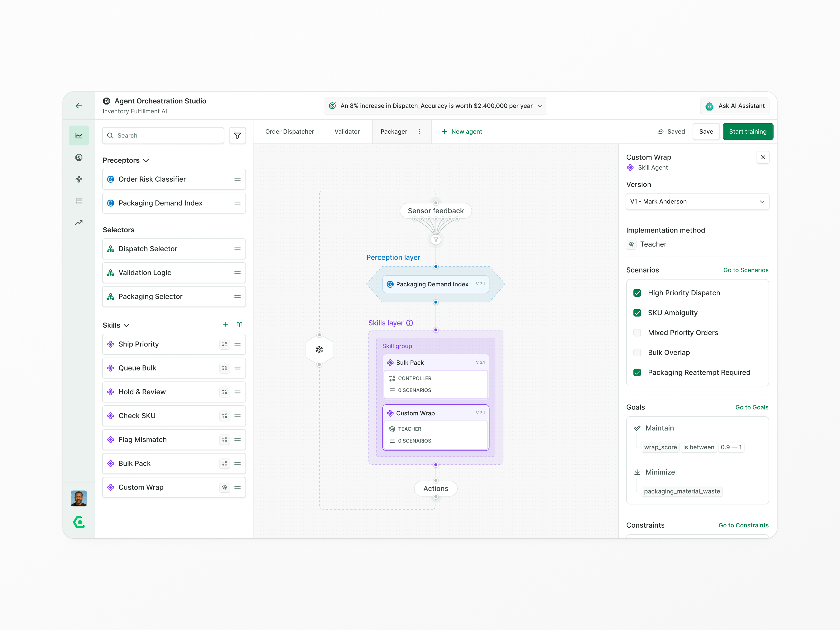Image resolution: width=840 pixels, height=630 pixels.
Task: Click the Start training button
Action: click(748, 132)
